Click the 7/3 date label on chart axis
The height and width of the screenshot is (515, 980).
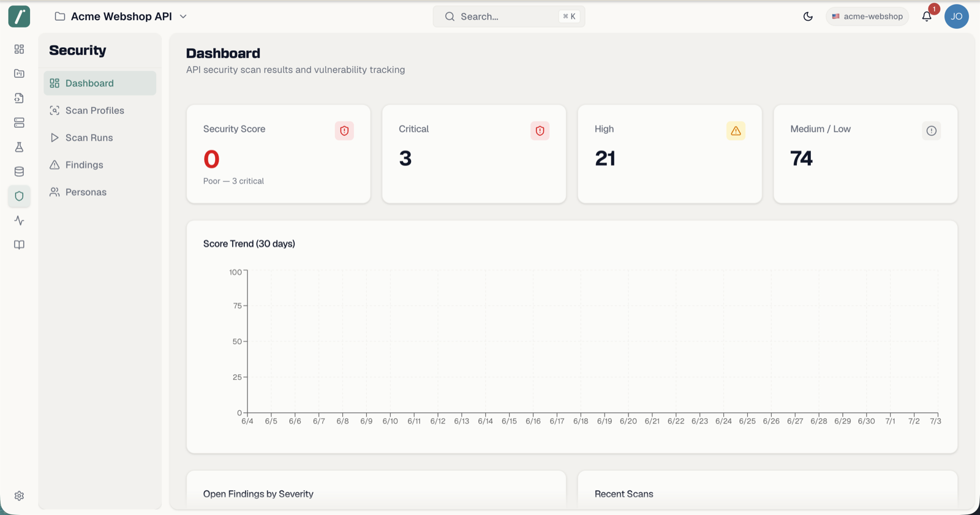pyautogui.click(x=935, y=421)
